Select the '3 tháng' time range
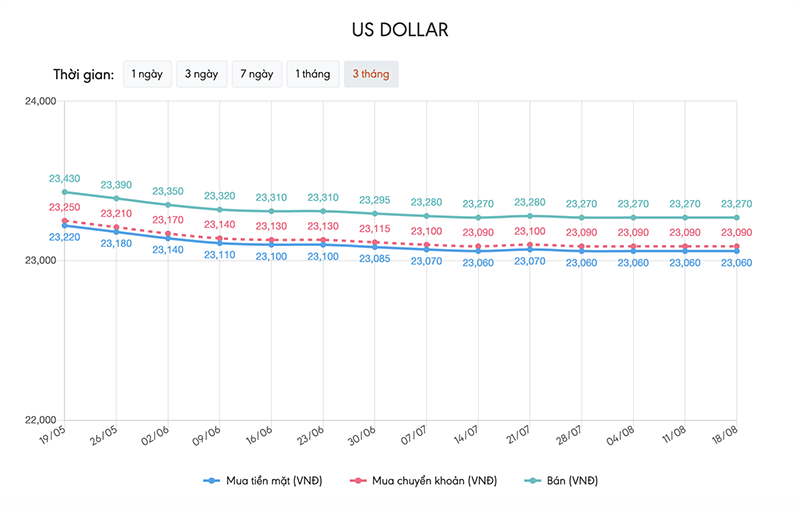 (x=371, y=74)
